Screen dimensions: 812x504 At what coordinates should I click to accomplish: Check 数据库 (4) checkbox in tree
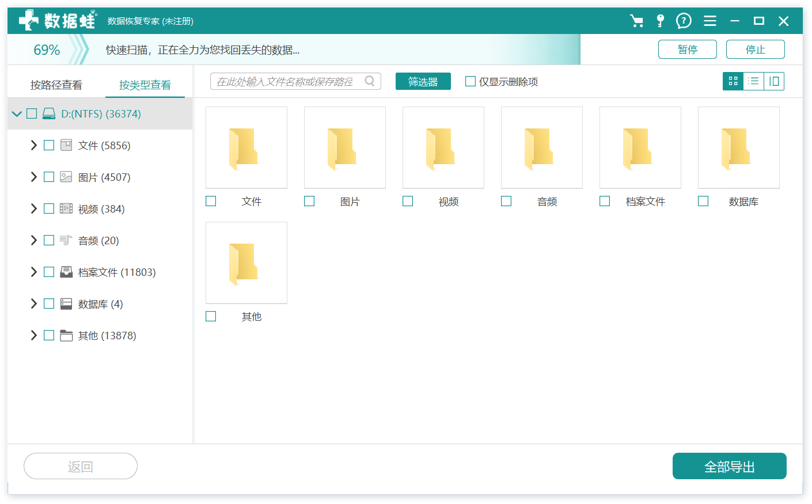click(49, 304)
